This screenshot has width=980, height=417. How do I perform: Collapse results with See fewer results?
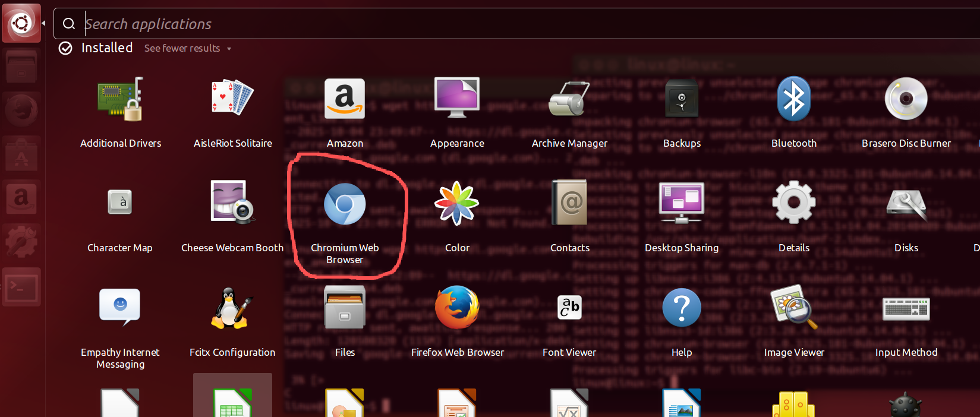tap(188, 48)
